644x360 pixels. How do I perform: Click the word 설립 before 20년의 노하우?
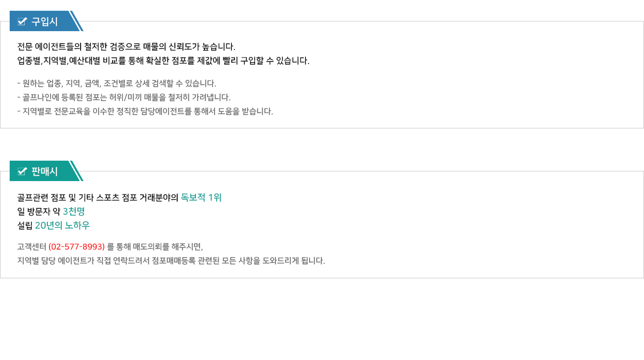pos(25,226)
